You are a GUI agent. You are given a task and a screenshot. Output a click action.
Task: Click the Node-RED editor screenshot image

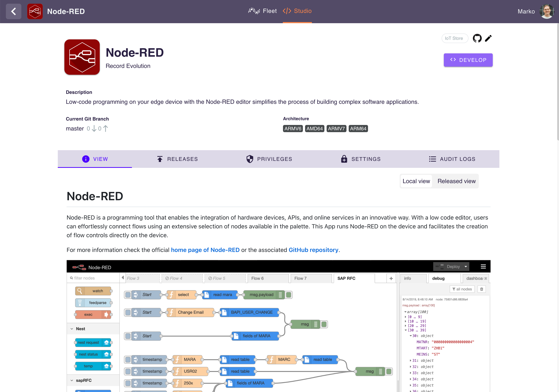click(278, 326)
